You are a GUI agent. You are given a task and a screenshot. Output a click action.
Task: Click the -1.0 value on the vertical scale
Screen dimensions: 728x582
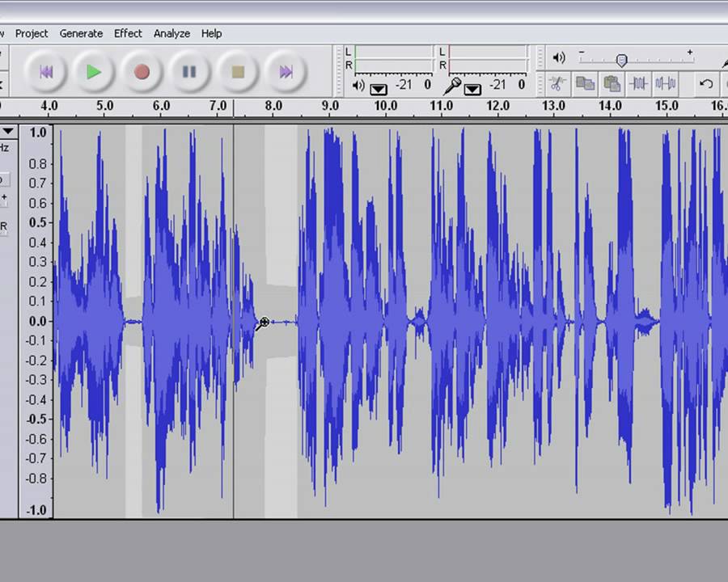(36, 510)
